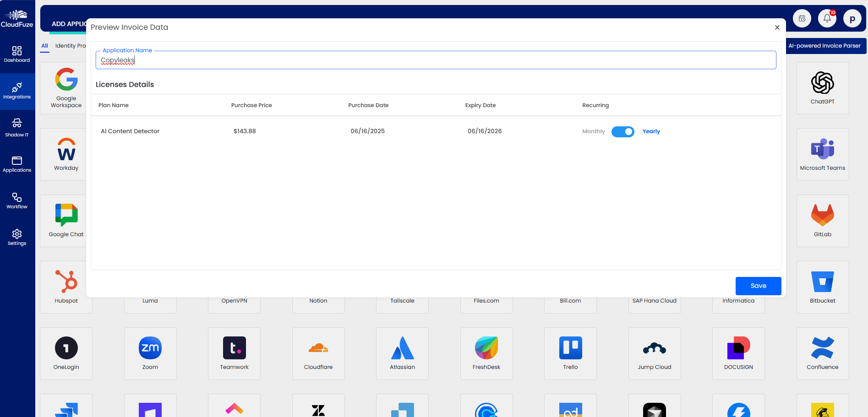Screen dimensions: 868x417
Task: Select the Zoom integration tile
Action: tap(150, 353)
